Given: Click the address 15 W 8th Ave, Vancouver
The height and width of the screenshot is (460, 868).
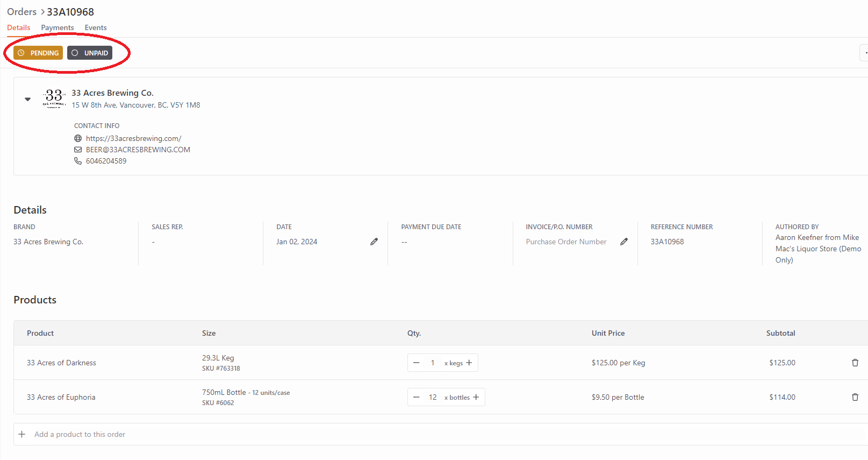Looking at the screenshot, I should click(x=136, y=105).
